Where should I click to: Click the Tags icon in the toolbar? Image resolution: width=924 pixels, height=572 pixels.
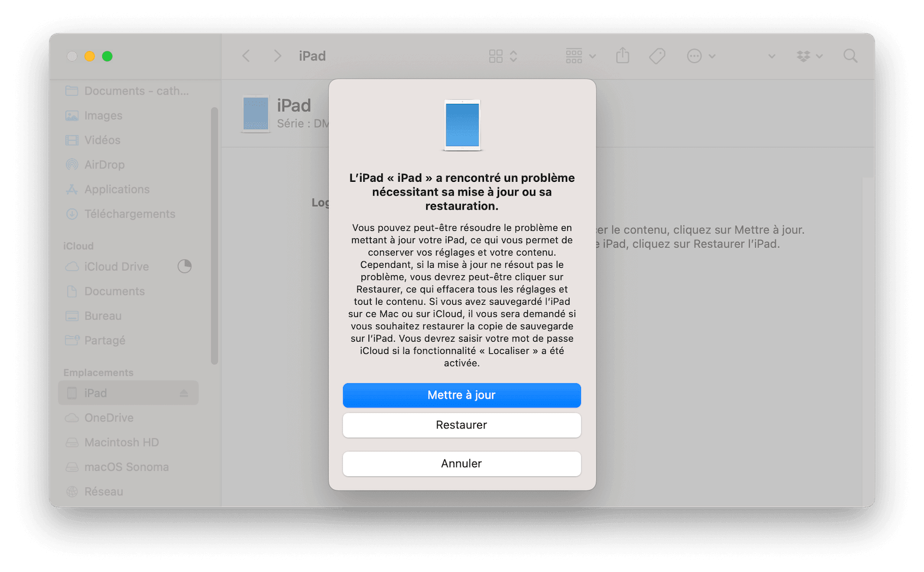pyautogui.click(x=657, y=56)
